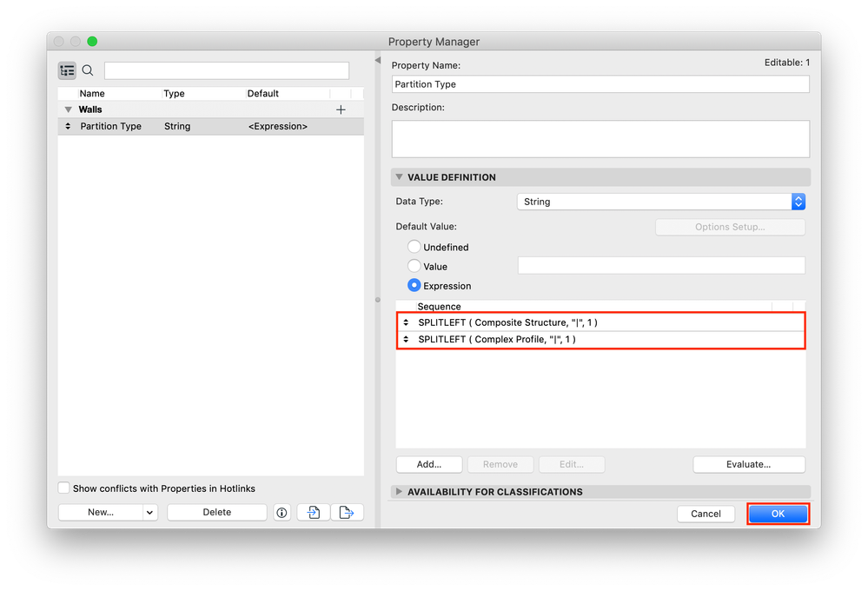Image resolution: width=868 pixels, height=591 pixels.
Task: Select SPLITLEFT Complex Profile expression
Action: 600,339
